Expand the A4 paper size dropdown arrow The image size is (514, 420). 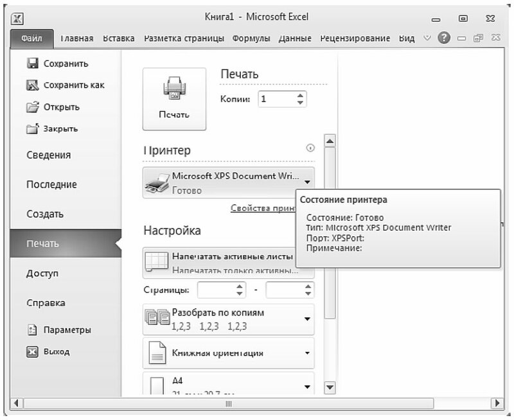pos(307,387)
